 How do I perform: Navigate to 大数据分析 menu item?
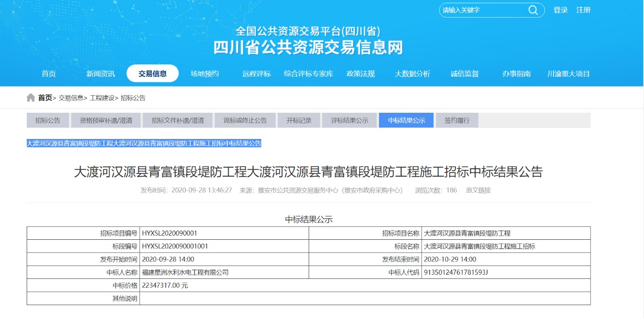click(x=413, y=74)
